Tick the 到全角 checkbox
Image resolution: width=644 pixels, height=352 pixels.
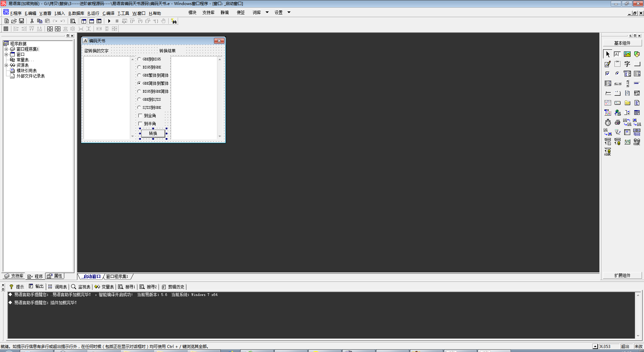pyautogui.click(x=141, y=116)
